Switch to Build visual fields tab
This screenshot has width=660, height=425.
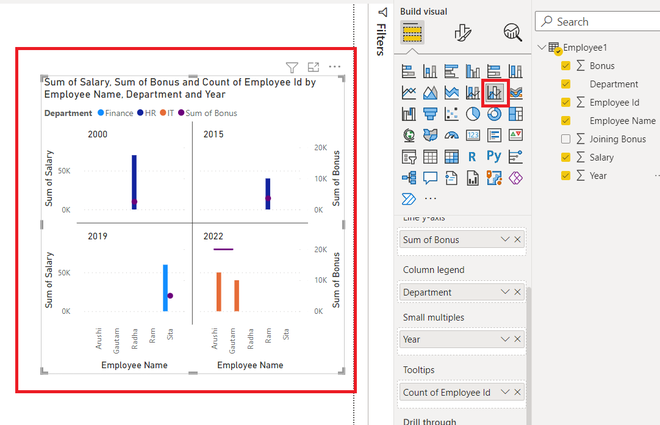[412, 33]
